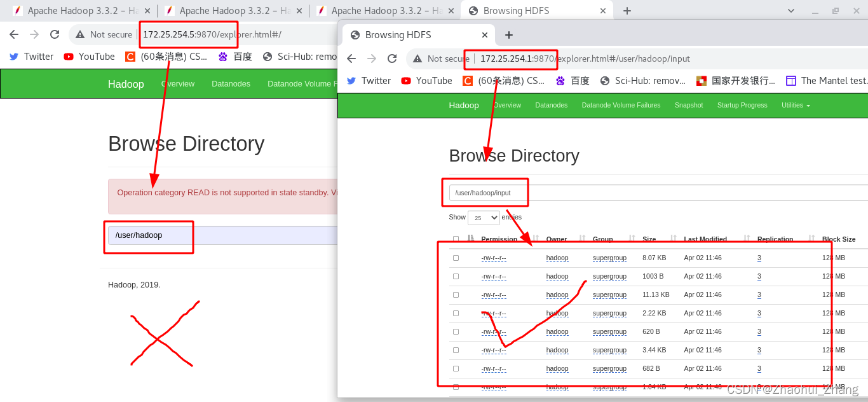Screen dimensions: 868x402
Task: Sort the table by Replication column
Action: tap(775, 239)
